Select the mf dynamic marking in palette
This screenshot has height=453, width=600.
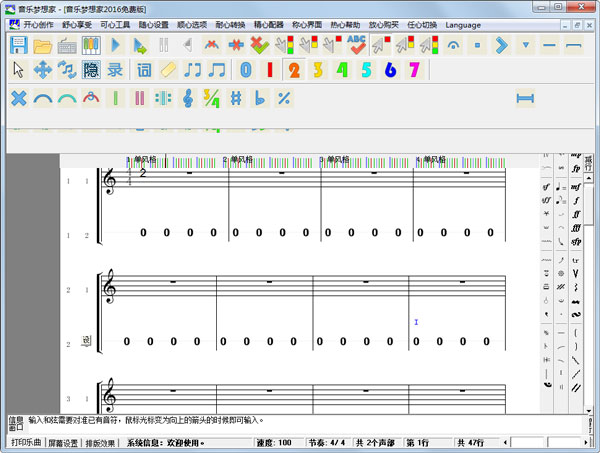pos(576,186)
